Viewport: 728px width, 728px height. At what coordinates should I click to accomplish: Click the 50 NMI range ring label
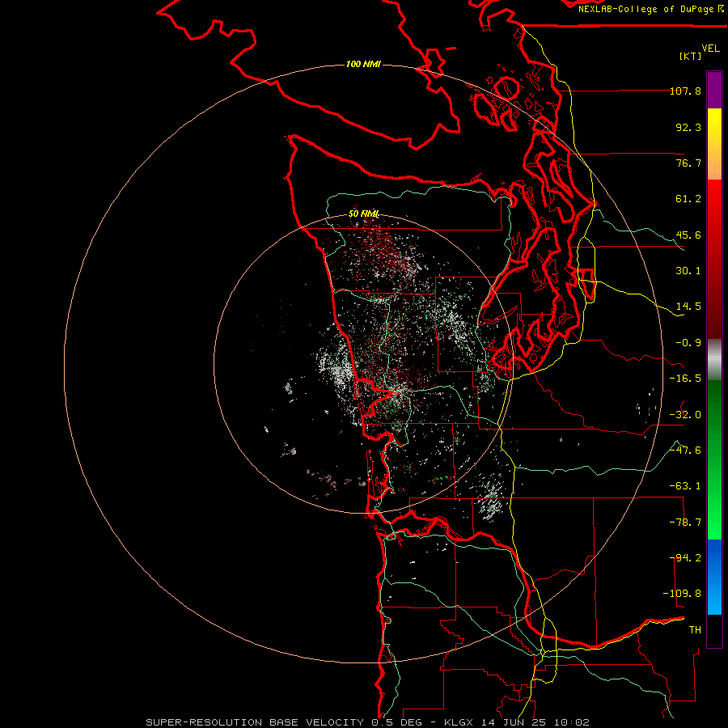pos(363,214)
